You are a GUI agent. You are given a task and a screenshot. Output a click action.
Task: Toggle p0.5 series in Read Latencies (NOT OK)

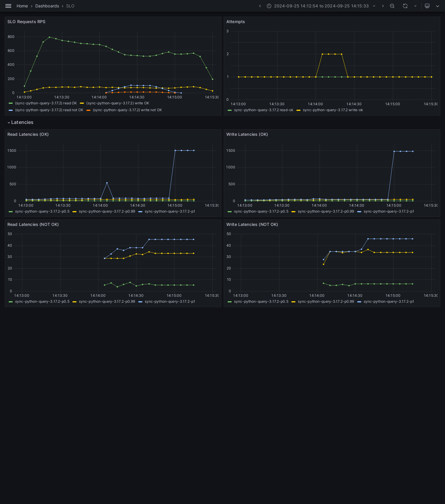42,302
